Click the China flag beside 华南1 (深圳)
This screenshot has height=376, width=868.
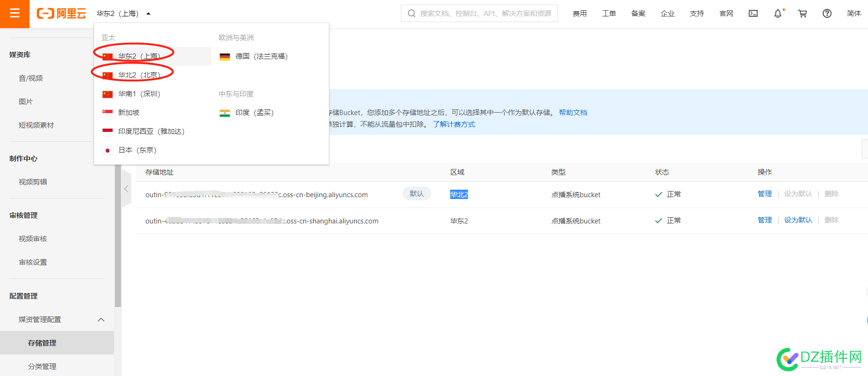click(107, 94)
